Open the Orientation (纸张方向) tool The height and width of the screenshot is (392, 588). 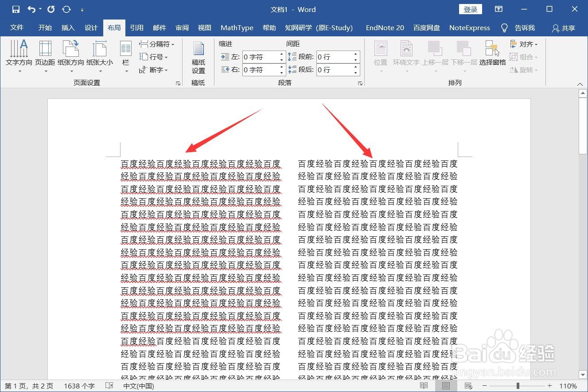tap(71, 56)
